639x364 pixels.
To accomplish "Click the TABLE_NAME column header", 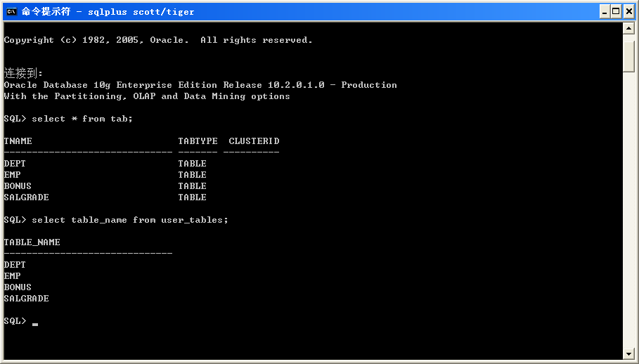I will click(32, 242).
